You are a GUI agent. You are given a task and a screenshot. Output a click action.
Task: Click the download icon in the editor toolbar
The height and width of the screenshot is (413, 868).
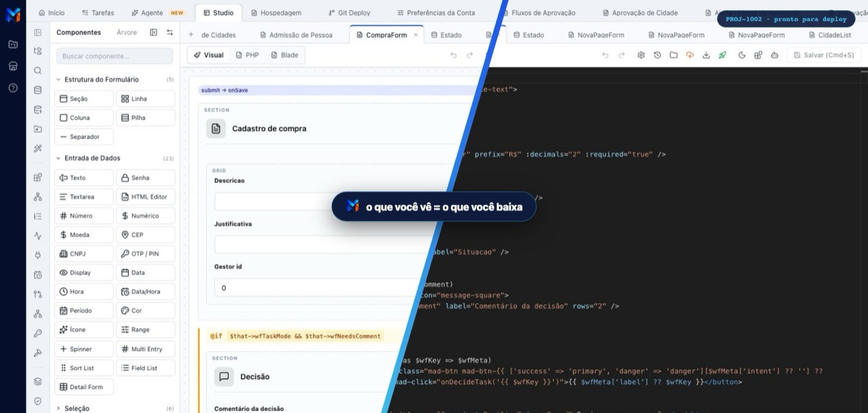coord(706,55)
